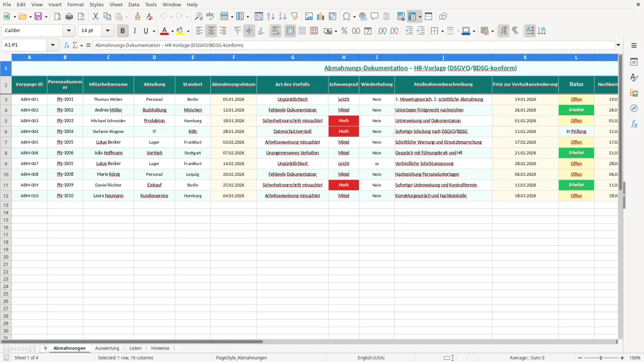Screen dimensions: 644x362
Task: Open the Conditional Formatting dropdown arrow
Action: [493, 31]
